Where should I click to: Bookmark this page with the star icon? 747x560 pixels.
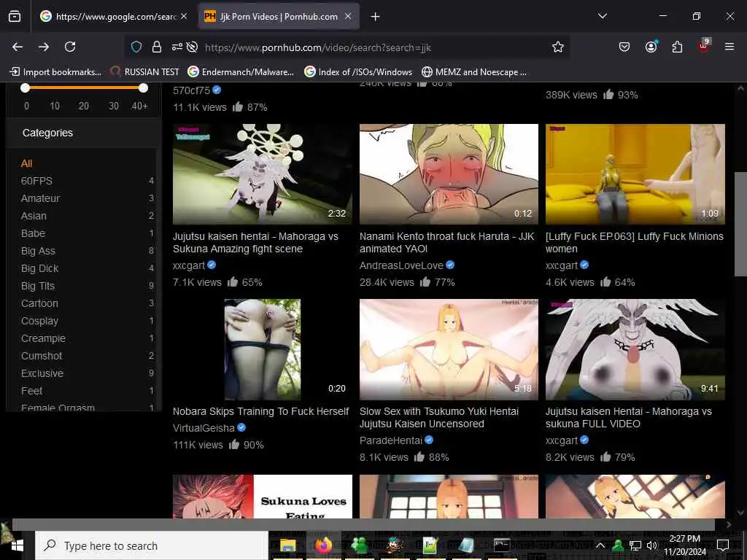(x=558, y=47)
